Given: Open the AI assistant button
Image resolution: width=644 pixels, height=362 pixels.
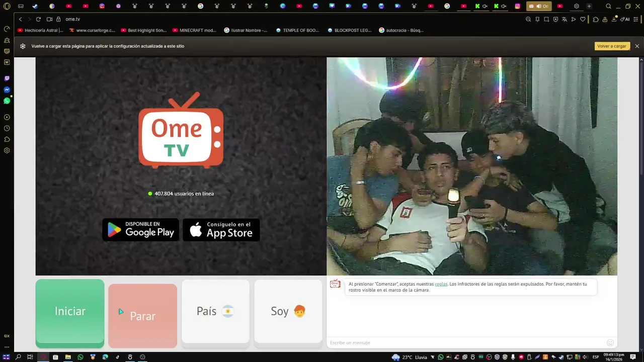Looking at the screenshot, I should point(625,19).
